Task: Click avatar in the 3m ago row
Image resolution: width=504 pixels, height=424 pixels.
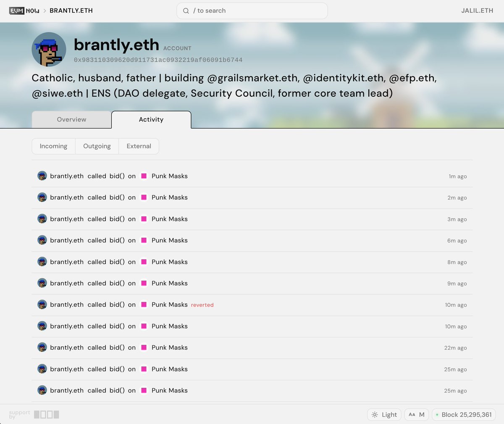Action: (x=42, y=219)
